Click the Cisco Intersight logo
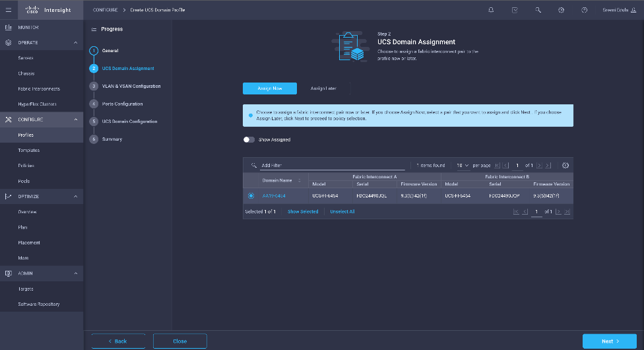Image resolution: width=644 pixels, height=350 pixels. coord(48,10)
